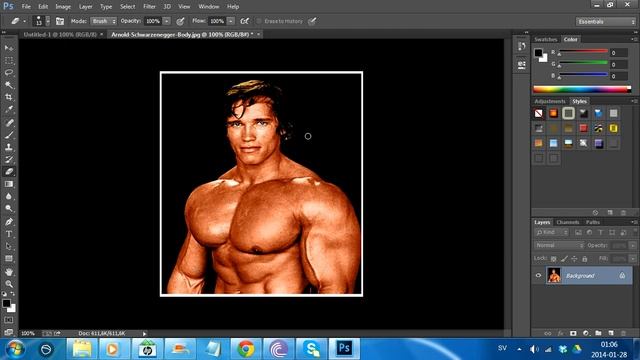Click the foreground color swatch in toolbox

tap(6, 303)
